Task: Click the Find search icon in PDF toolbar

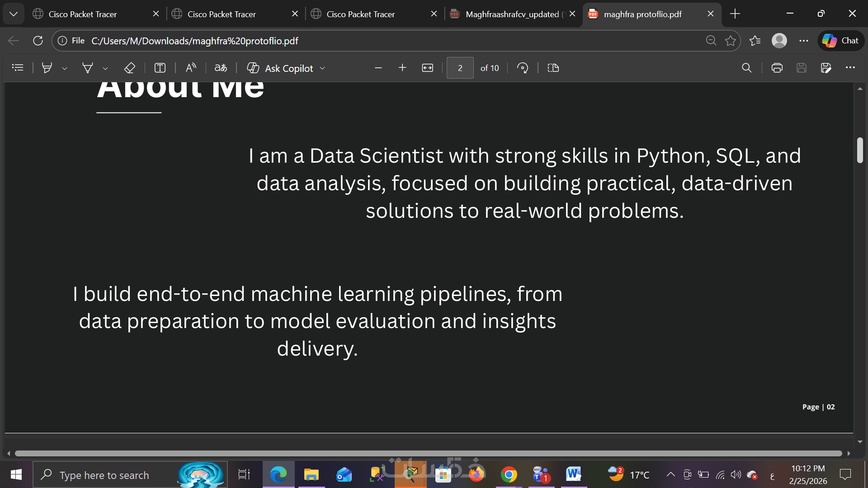Action: 746,68
